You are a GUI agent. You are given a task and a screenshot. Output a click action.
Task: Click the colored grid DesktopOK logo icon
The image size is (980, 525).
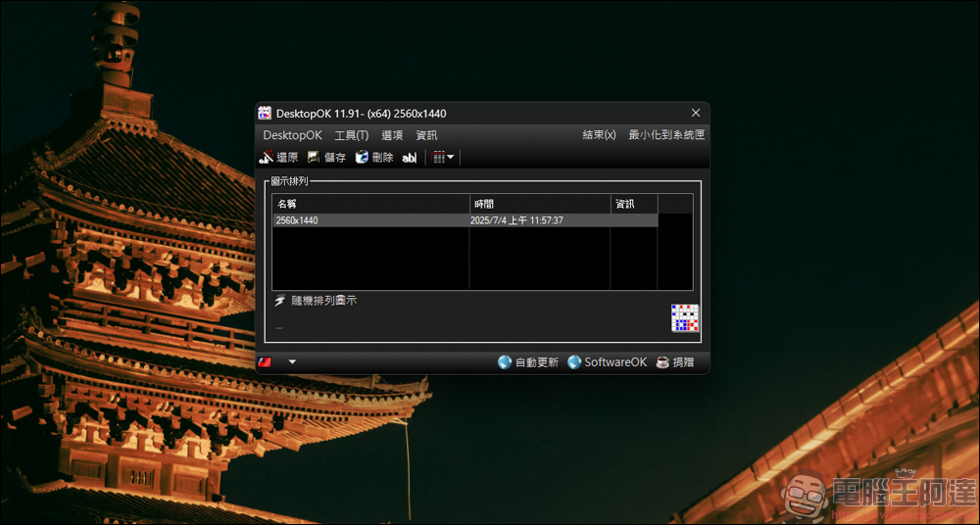tap(685, 318)
